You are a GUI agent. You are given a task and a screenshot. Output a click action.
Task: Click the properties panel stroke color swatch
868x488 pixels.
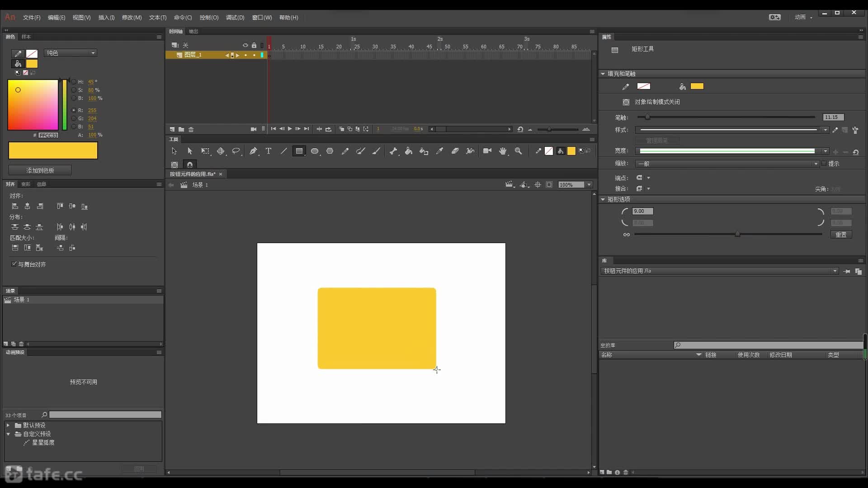643,86
